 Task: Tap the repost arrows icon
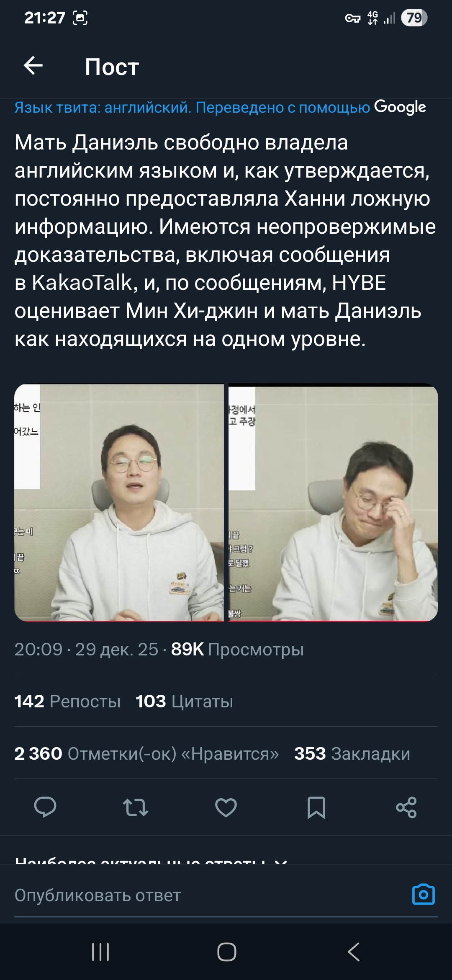coord(135,807)
